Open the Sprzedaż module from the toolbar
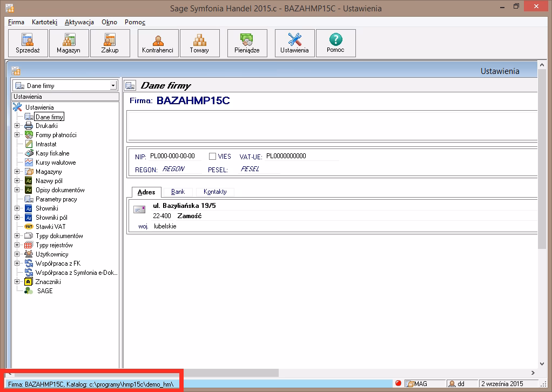Viewport: 552px width, 392px height. click(28, 43)
